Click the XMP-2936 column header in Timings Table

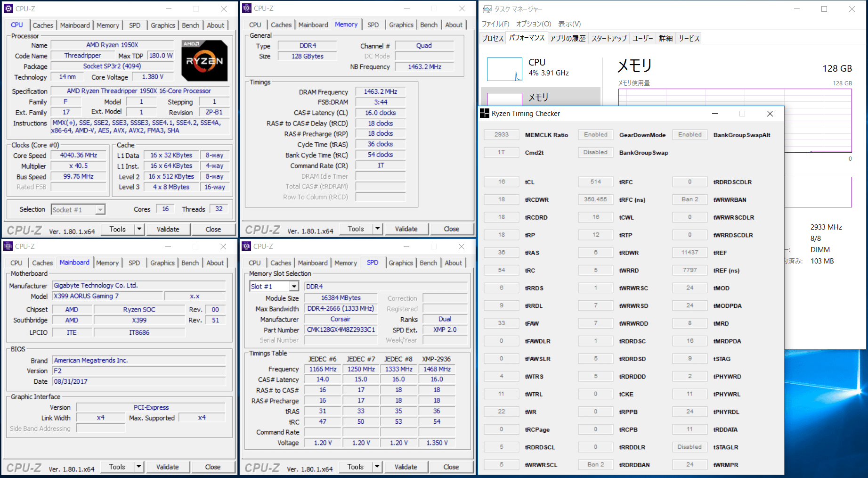[437, 359]
